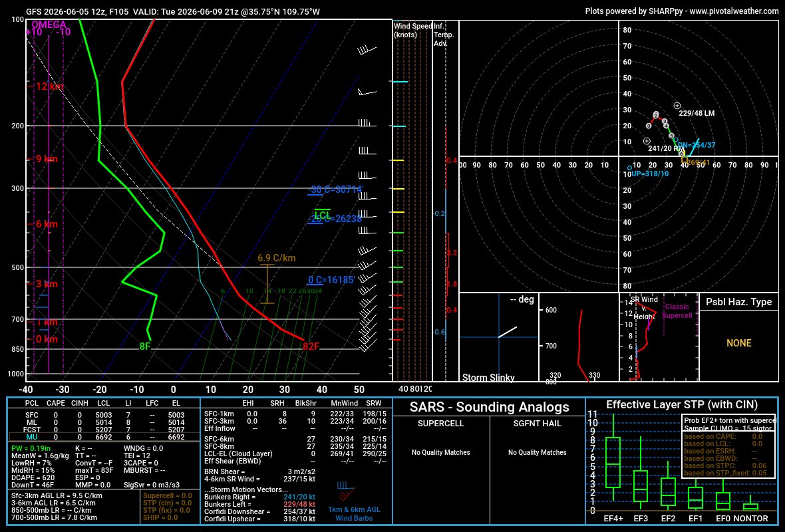Screen dimensions: 785x532
Task: Select the SFC parcel row
Action: point(104,415)
